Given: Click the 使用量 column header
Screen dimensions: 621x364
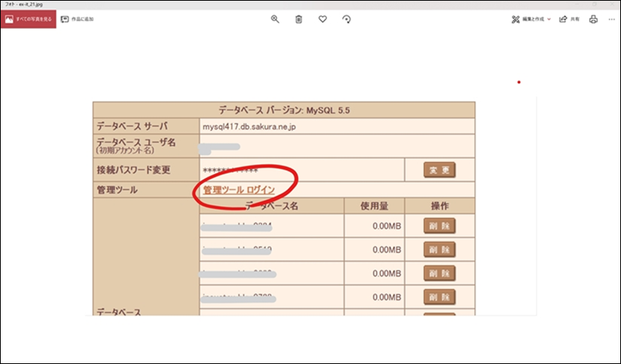Looking at the screenshot, I should [x=374, y=206].
